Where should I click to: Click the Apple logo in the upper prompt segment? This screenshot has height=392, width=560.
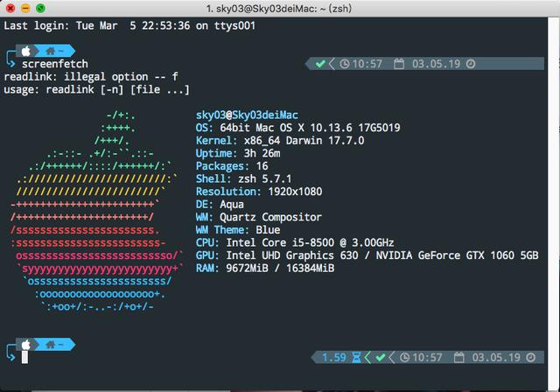(25, 51)
